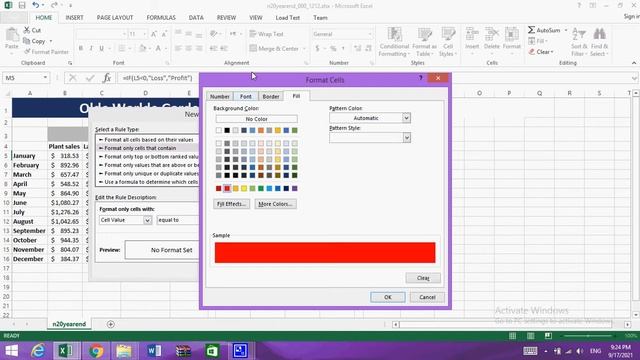Click the New Sheet plus icon
Viewport: 640px width, 360px height.
[111, 324]
